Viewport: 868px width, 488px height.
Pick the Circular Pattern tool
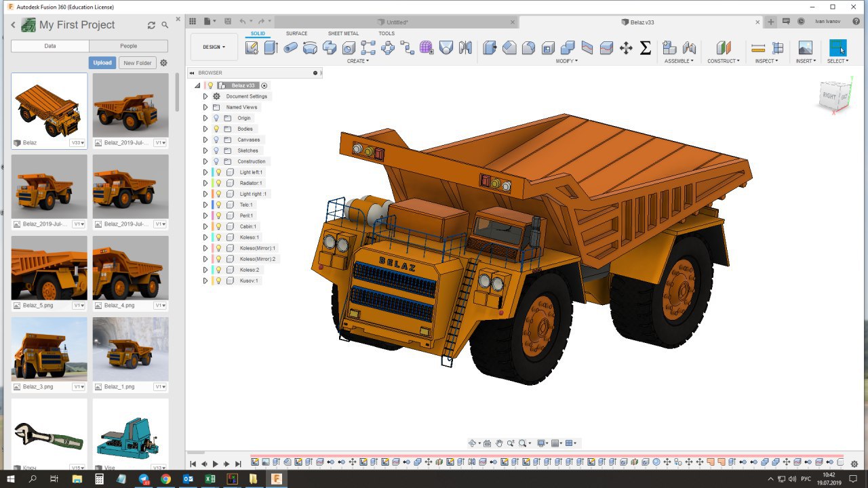pos(388,47)
